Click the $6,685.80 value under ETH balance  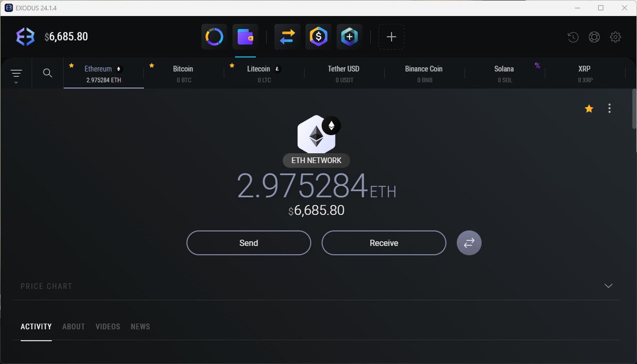click(x=316, y=211)
